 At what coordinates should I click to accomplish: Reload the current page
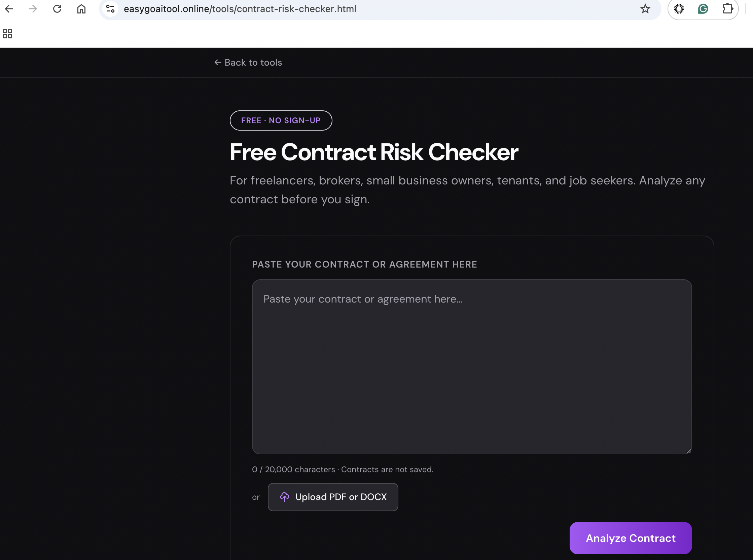[57, 9]
